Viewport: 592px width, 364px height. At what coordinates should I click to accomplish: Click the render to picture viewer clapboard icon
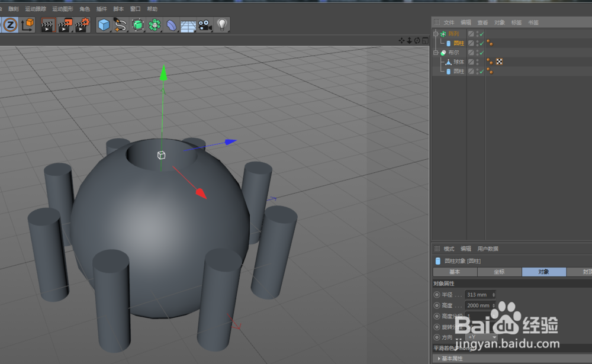(66, 24)
